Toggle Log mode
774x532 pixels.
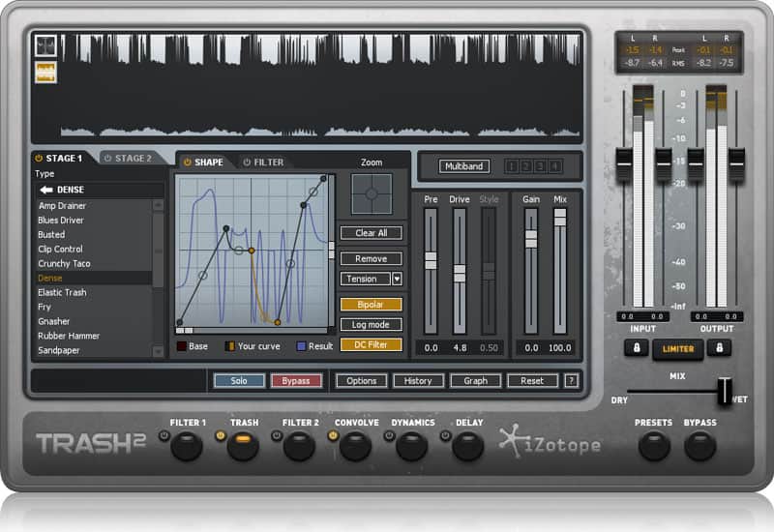pos(372,324)
